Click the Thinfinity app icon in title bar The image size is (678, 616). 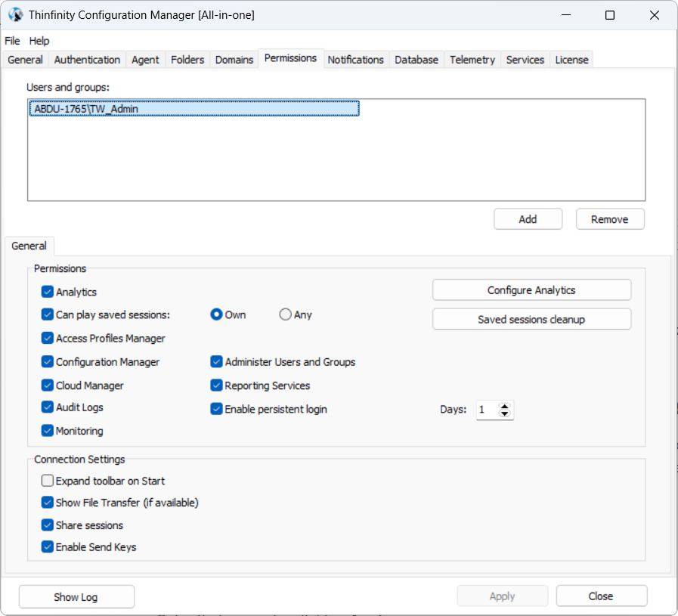[x=15, y=15]
